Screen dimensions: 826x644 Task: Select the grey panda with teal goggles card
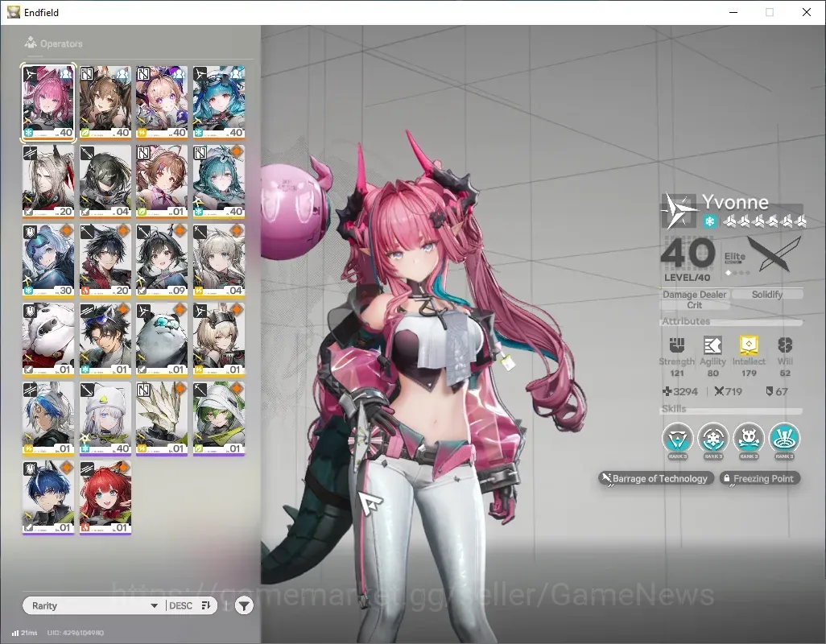pyautogui.click(x=162, y=340)
